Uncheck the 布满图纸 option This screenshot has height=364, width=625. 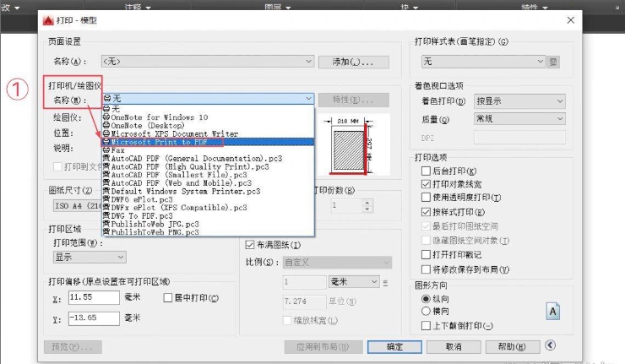[x=250, y=245]
